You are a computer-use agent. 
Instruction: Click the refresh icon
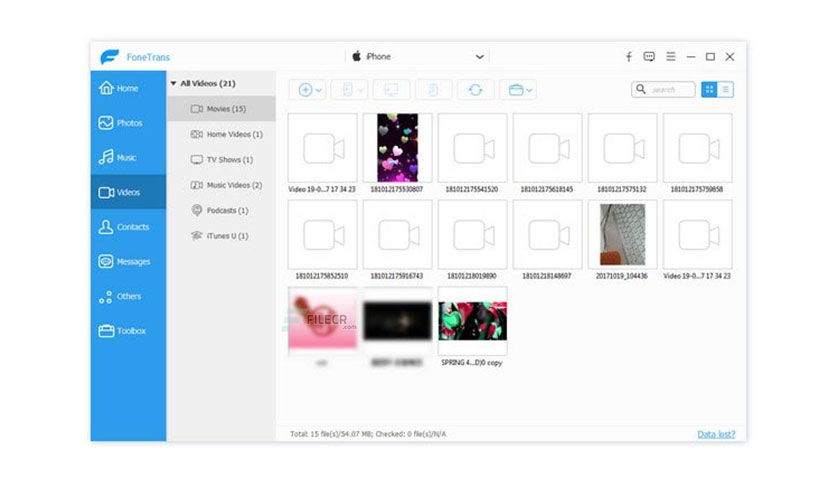pos(476,90)
